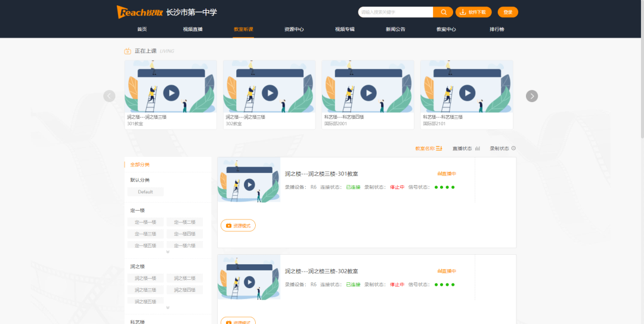Viewport: 644px width, 324px height.
Task: Click 直播中 status on 301教室 row
Action: (x=447, y=174)
